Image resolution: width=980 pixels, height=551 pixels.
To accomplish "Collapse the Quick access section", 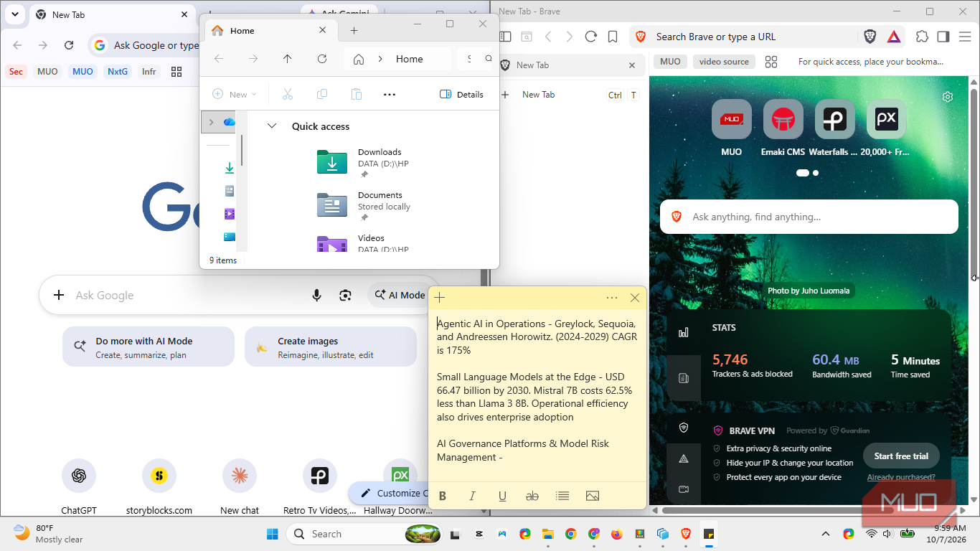I will tap(272, 126).
